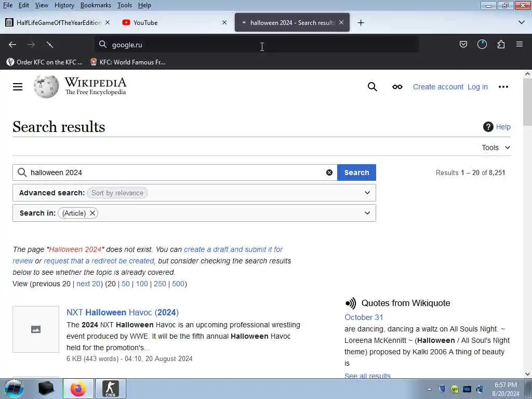Stop loading the page

coord(50,45)
